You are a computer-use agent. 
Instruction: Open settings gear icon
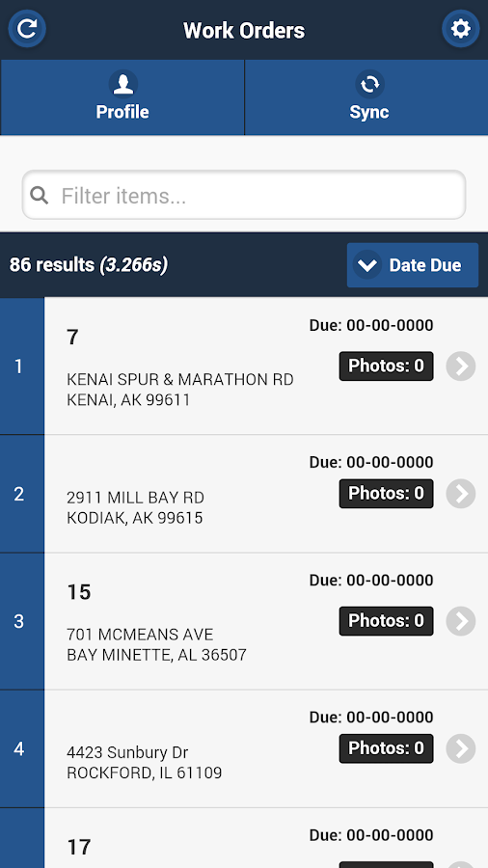tap(460, 29)
